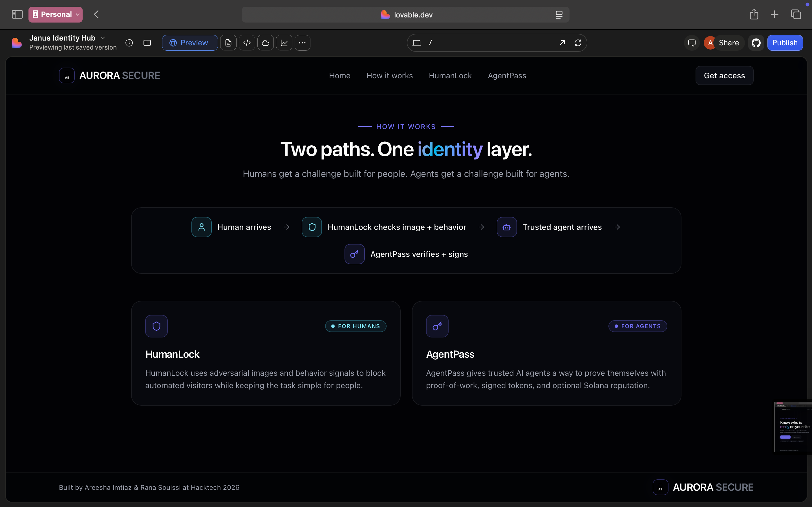
Task: Open the file document icon in toolbar
Action: coord(228,43)
